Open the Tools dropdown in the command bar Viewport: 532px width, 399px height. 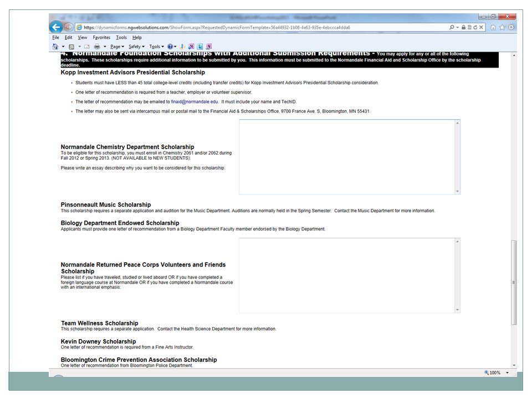(x=156, y=47)
